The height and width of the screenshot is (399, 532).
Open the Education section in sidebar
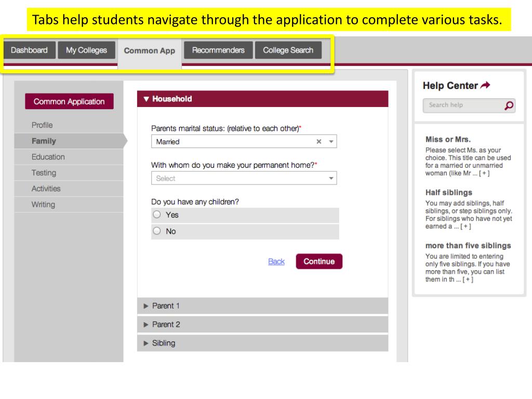[x=48, y=157]
